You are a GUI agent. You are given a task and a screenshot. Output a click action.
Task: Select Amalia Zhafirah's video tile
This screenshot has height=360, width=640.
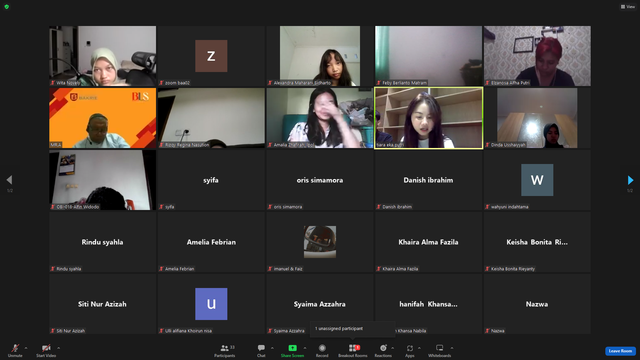pyautogui.click(x=320, y=118)
